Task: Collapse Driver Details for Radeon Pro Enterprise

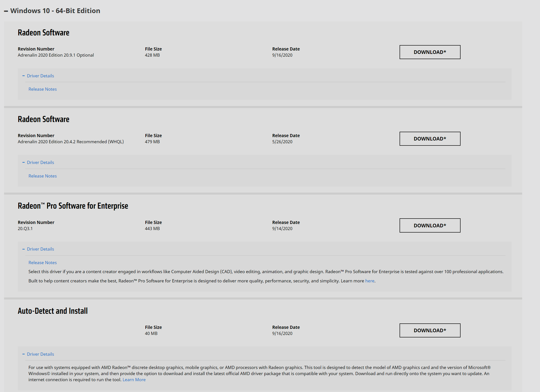Action: 38,249
